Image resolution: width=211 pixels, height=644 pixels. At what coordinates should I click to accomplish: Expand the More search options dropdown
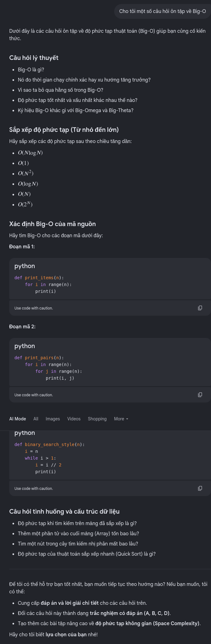click(121, 419)
